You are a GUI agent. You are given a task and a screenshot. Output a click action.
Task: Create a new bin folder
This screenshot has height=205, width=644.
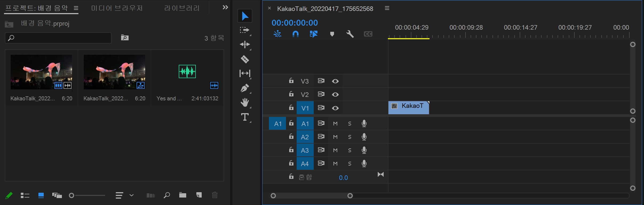click(x=183, y=195)
